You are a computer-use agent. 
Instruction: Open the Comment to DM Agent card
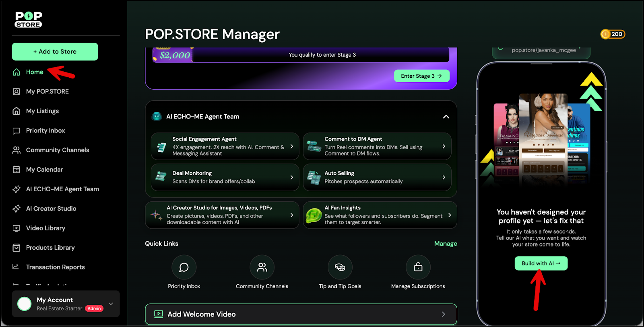377,147
